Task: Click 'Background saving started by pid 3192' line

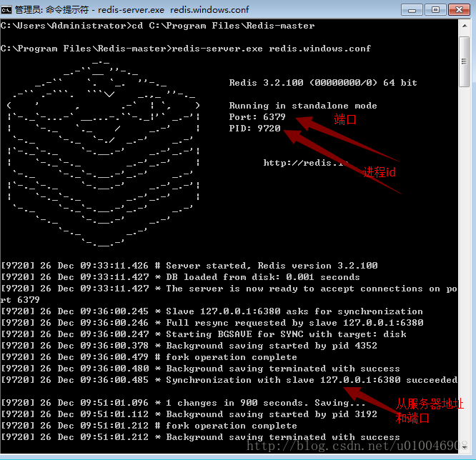Action: pyautogui.click(x=189, y=414)
